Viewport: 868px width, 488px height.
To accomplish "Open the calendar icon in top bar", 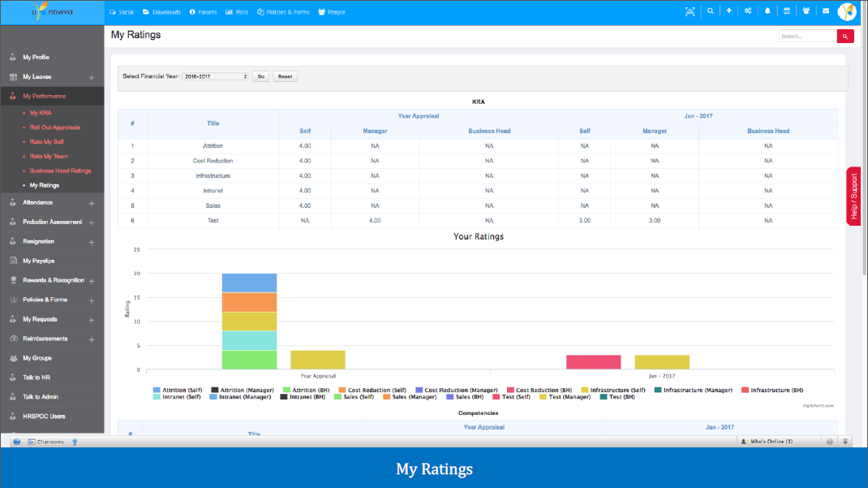I will (787, 11).
